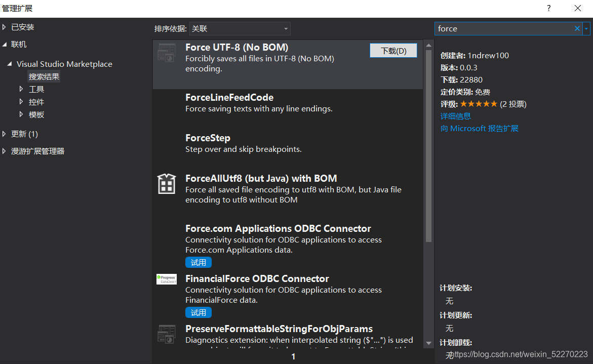Viewport: 593px width, 364px height.
Task: Select the 已安装 tree label
Action: [x=23, y=27]
